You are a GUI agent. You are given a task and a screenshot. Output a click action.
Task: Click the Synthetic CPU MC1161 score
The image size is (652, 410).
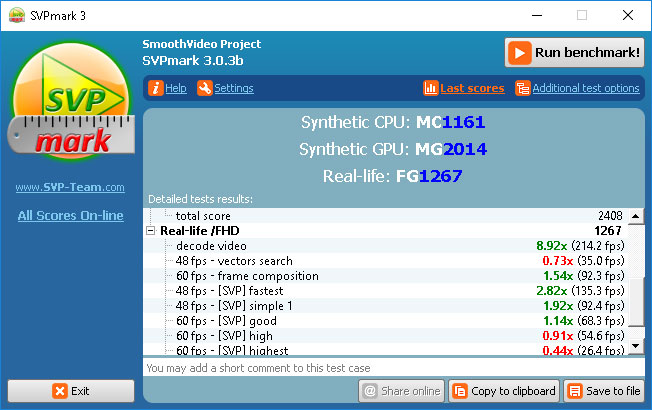click(x=451, y=122)
